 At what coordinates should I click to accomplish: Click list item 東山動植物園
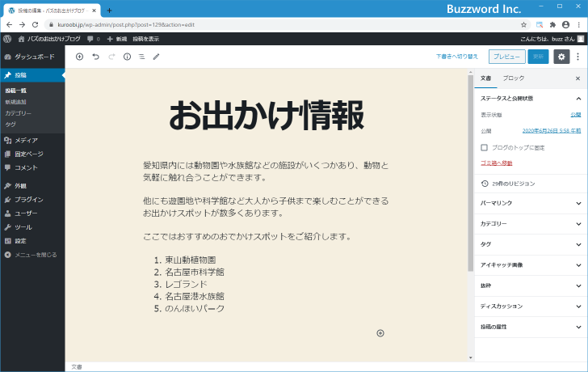pos(190,260)
